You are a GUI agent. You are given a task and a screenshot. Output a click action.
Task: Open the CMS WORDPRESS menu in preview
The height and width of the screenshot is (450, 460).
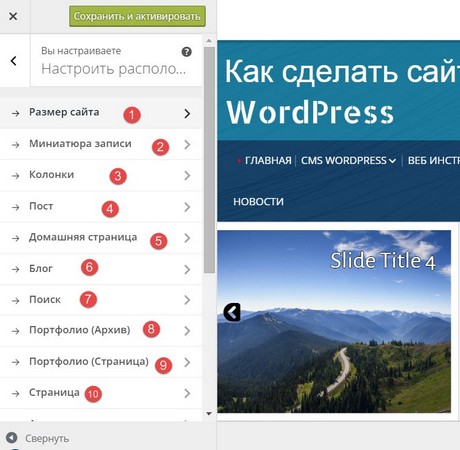pos(348,161)
